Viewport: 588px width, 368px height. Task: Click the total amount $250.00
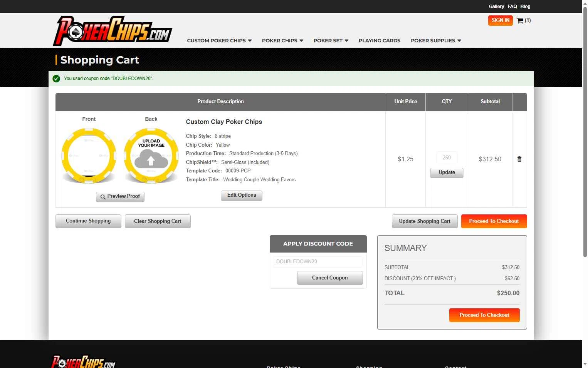[x=508, y=293]
